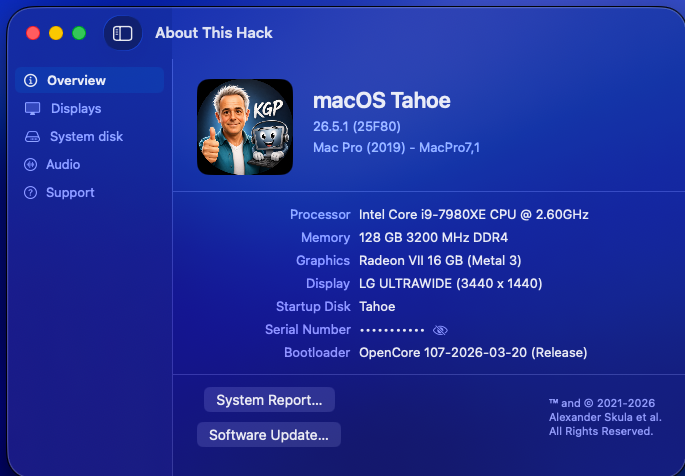Click the Graphics label
685x476 pixels.
(x=323, y=261)
